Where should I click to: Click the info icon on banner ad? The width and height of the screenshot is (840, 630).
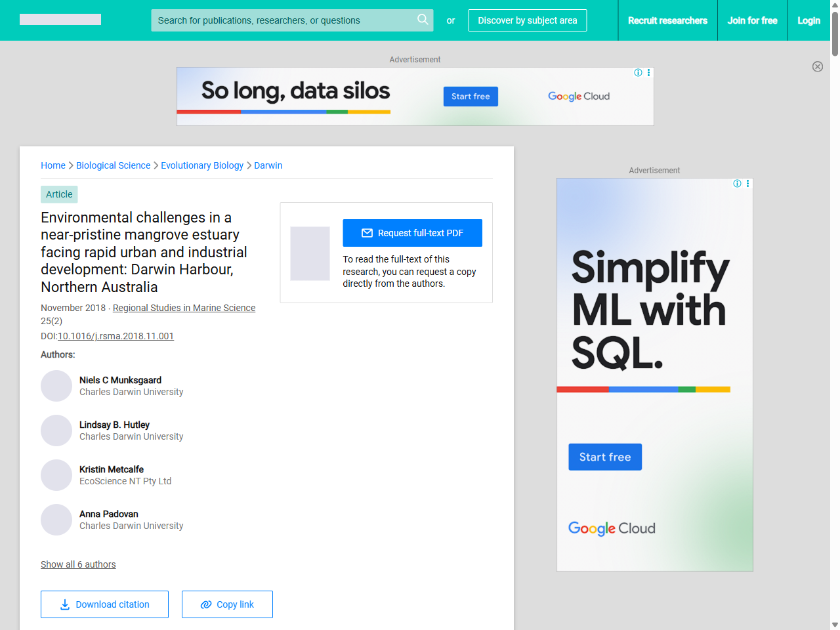pos(638,73)
